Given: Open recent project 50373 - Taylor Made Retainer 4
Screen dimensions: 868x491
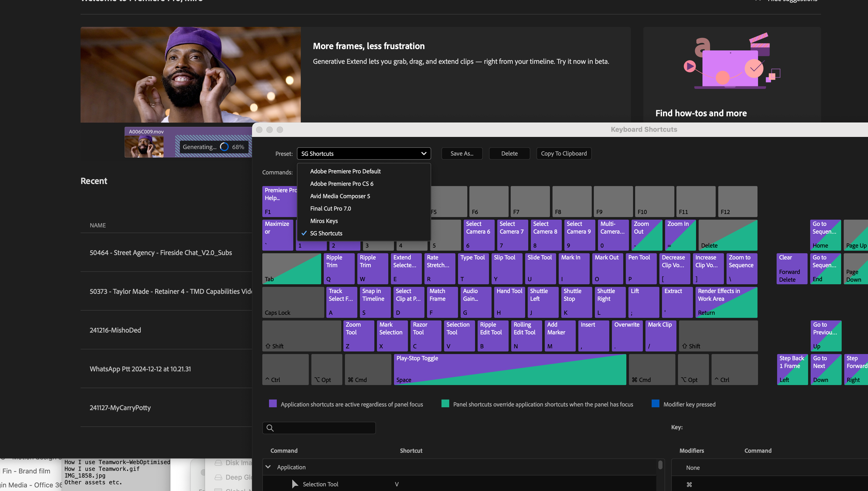Looking at the screenshot, I should coord(171,291).
